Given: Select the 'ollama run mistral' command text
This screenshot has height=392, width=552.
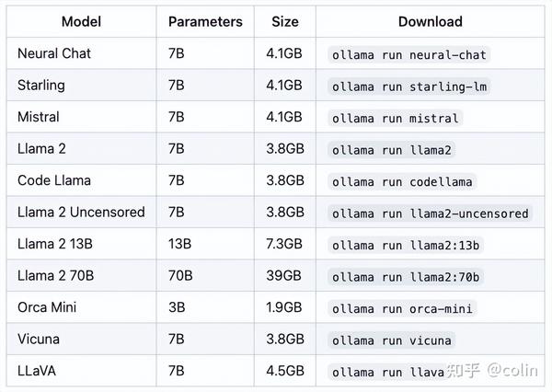Looking at the screenshot, I should pyautogui.click(x=395, y=118).
